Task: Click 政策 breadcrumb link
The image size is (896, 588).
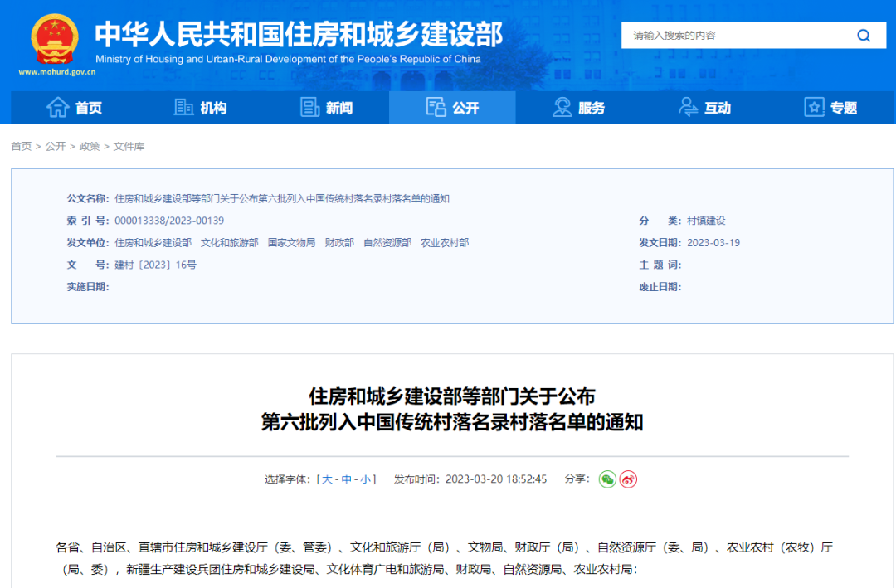Action: click(x=90, y=146)
